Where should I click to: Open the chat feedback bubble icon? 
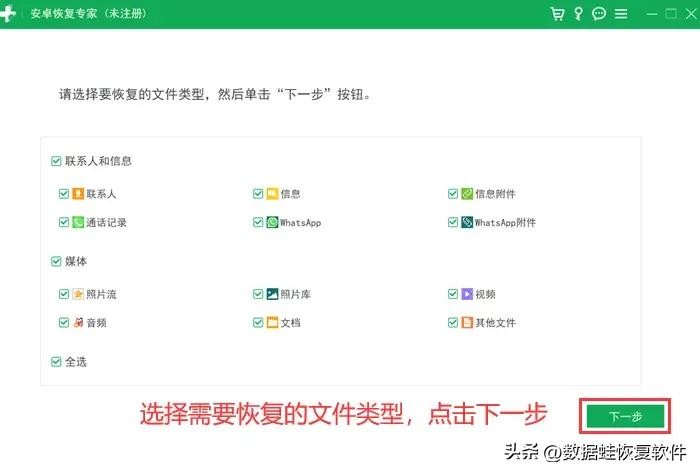[599, 14]
